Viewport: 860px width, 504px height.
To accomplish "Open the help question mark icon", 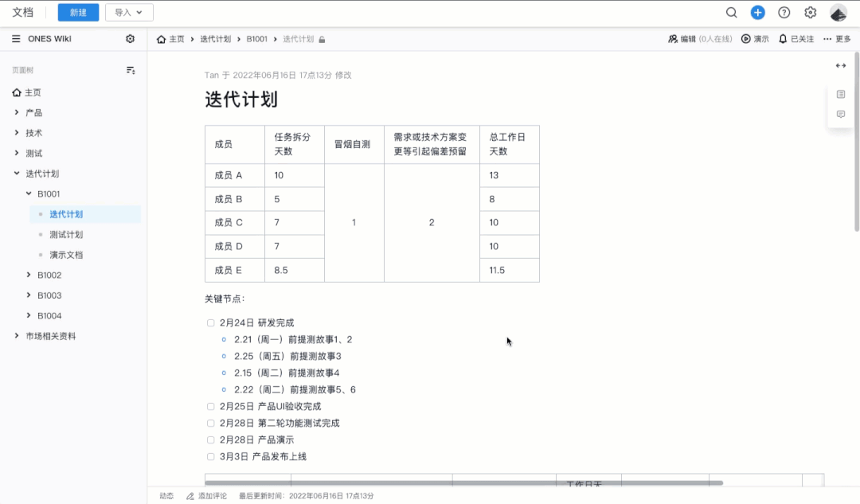I will (x=784, y=13).
